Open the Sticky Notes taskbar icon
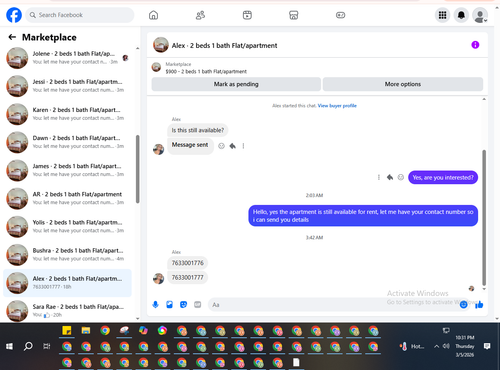The image size is (500, 370). pyautogui.click(x=67, y=331)
